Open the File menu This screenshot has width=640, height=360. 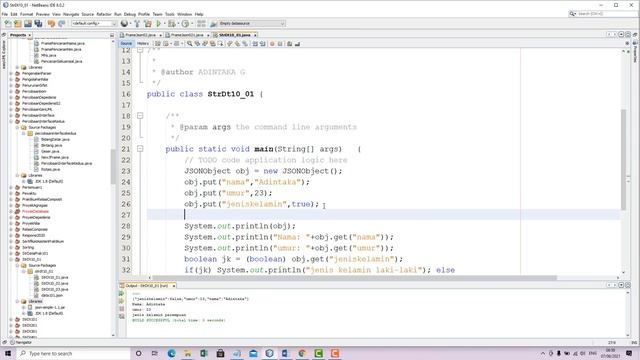pyautogui.click(x=5, y=14)
